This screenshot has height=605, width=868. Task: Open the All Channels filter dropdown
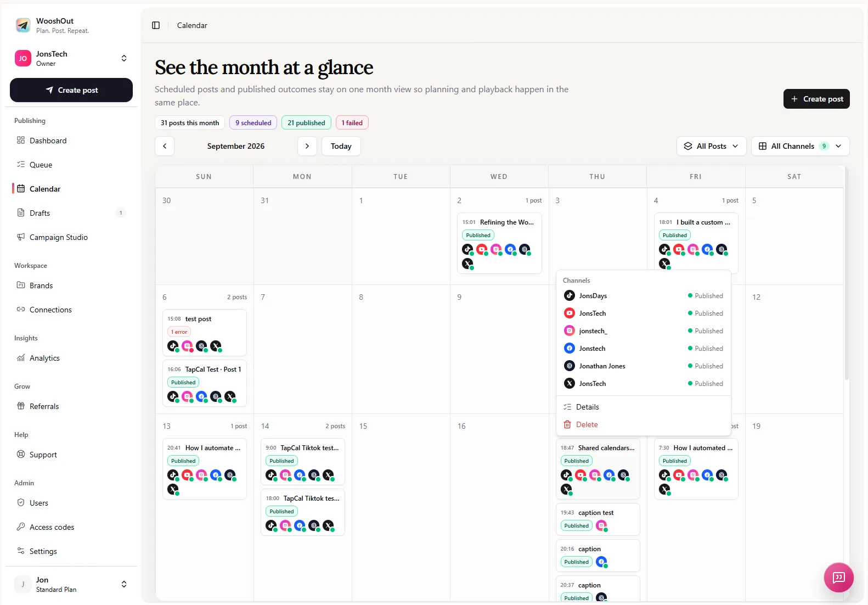click(x=800, y=146)
